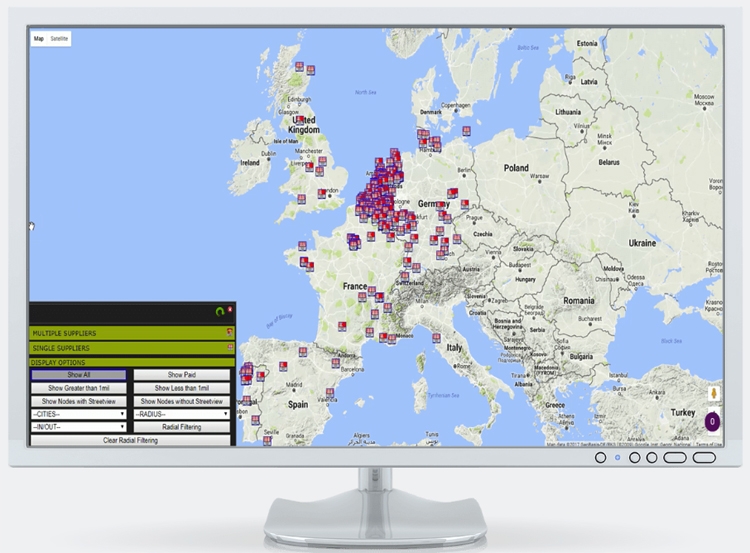
Task: Click the Show All button
Action: 79,375
